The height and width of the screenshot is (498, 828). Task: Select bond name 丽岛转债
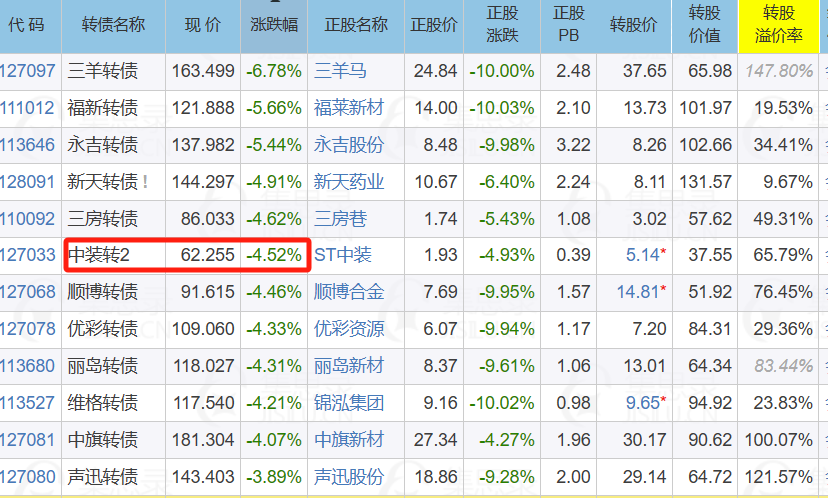[x=102, y=365]
